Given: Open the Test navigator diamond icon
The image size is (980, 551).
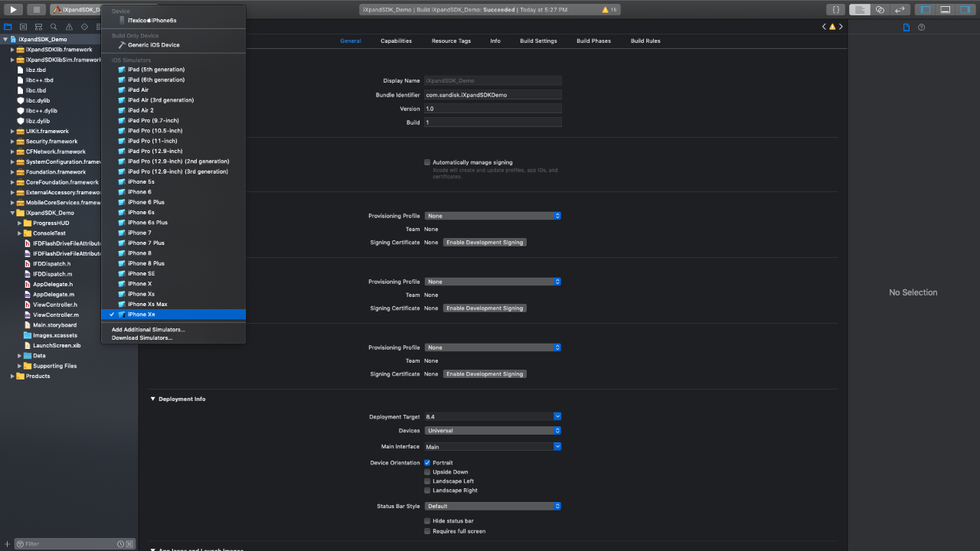Looking at the screenshot, I should [x=84, y=26].
